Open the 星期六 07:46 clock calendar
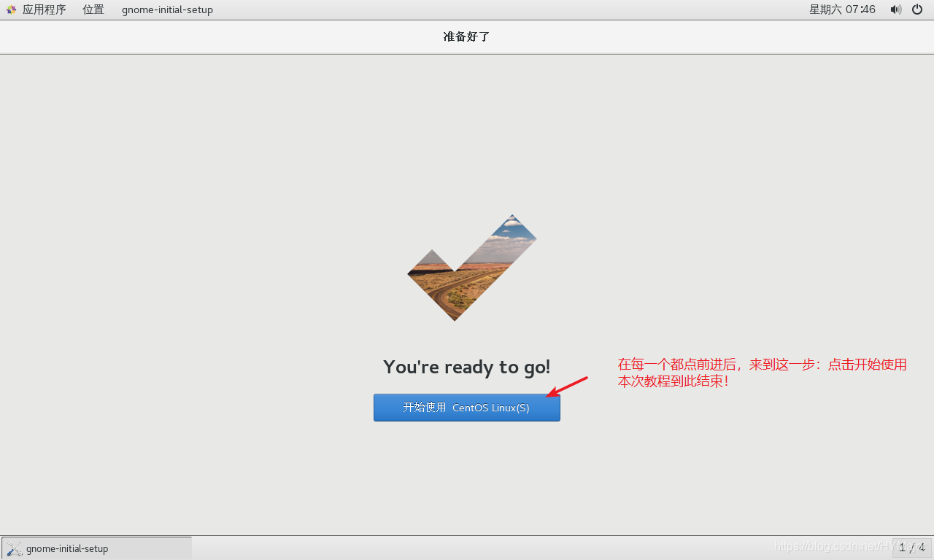Screen dimensions: 934x560 842,9
